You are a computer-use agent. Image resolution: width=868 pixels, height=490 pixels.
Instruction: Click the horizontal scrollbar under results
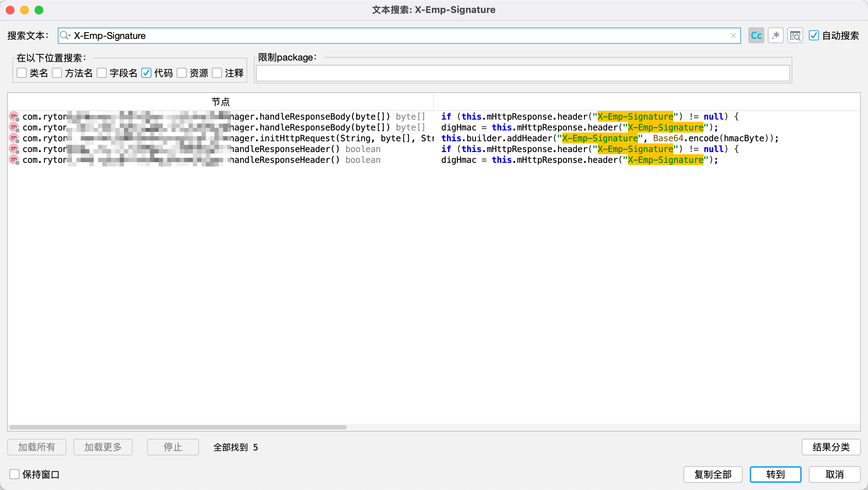(178, 427)
